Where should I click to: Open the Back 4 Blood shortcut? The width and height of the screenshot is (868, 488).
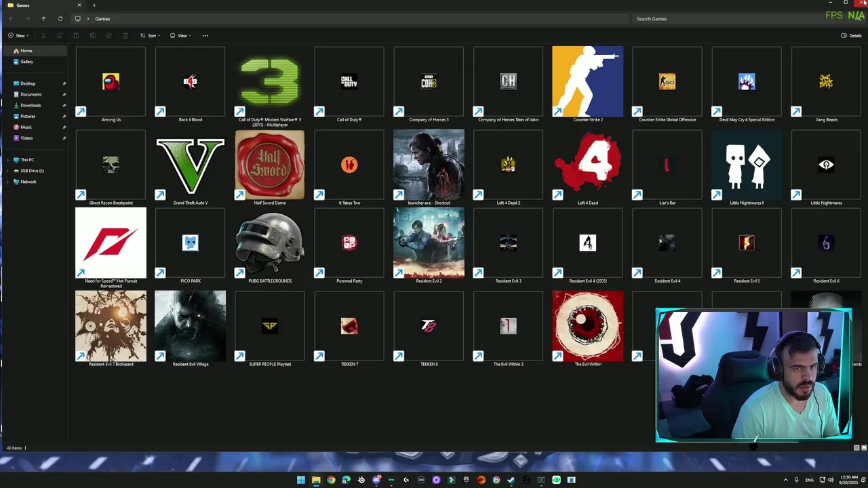coord(190,85)
